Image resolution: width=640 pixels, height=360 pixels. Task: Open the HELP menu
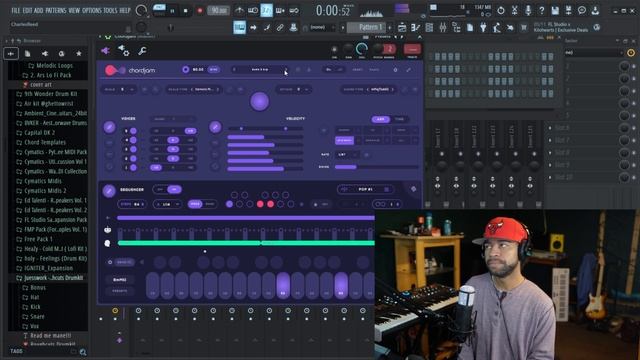click(125, 10)
